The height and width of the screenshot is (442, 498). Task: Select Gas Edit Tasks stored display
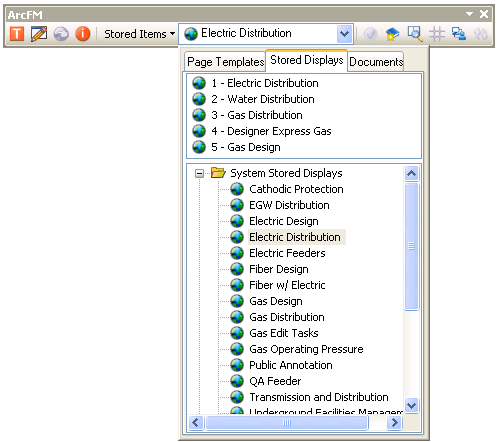284,333
